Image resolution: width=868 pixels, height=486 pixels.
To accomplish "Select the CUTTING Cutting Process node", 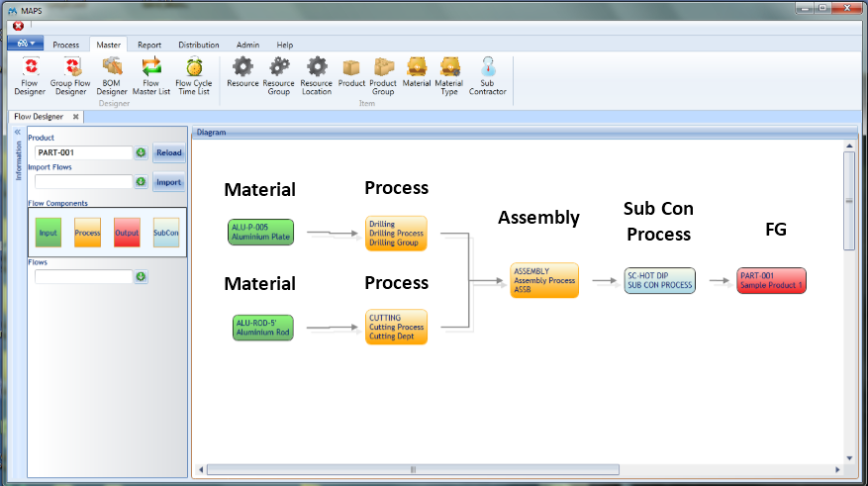I will pyautogui.click(x=396, y=327).
